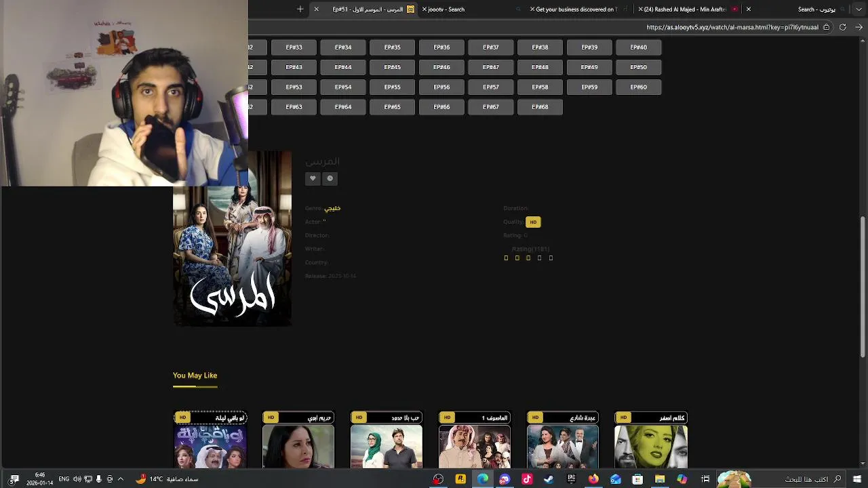
Task: View site information lock icon
Action: (x=826, y=27)
